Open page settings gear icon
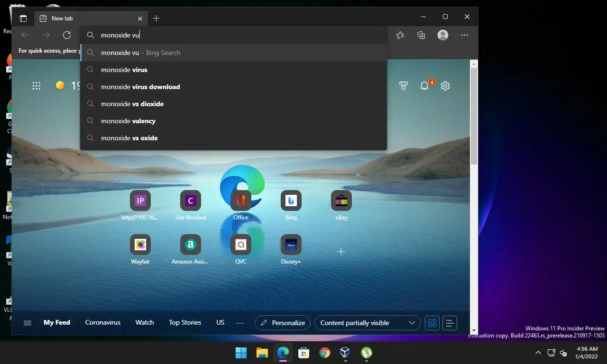This screenshot has height=364, width=607. (x=445, y=86)
